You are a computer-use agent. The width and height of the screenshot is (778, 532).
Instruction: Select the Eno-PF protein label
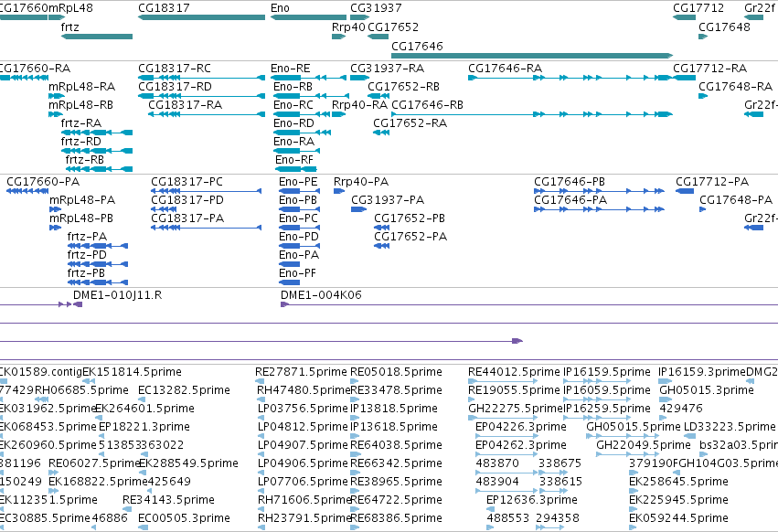[x=297, y=273]
